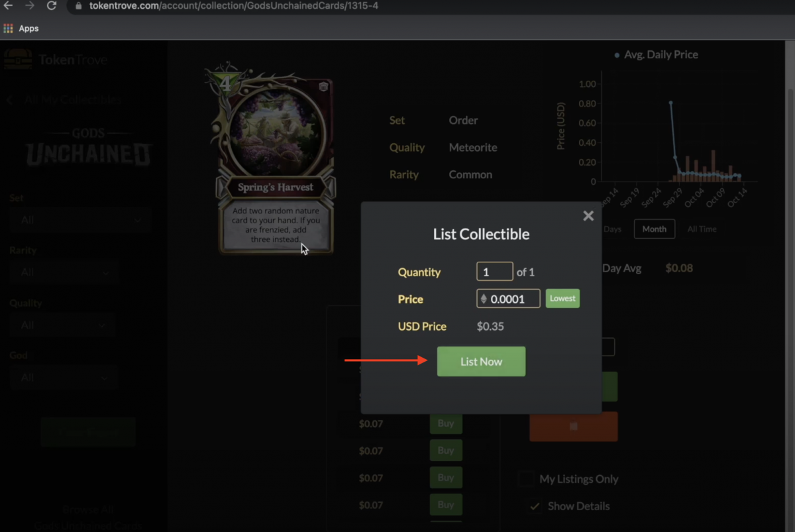The width and height of the screenshot is (795, 532).
Task: Close the List Collectible dialog
Action: (588, 216)
